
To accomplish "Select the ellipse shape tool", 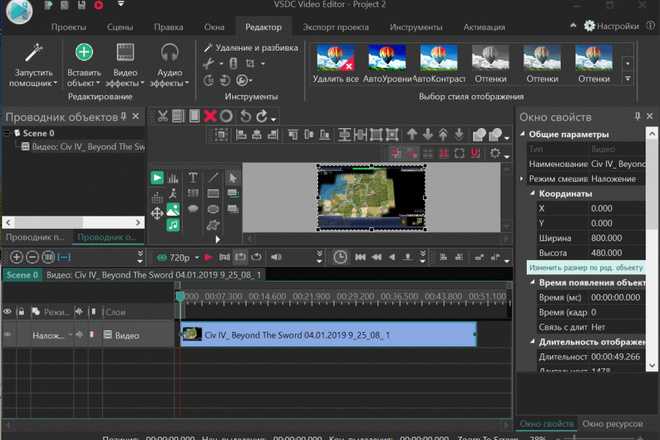I will [x=213, y=209].
